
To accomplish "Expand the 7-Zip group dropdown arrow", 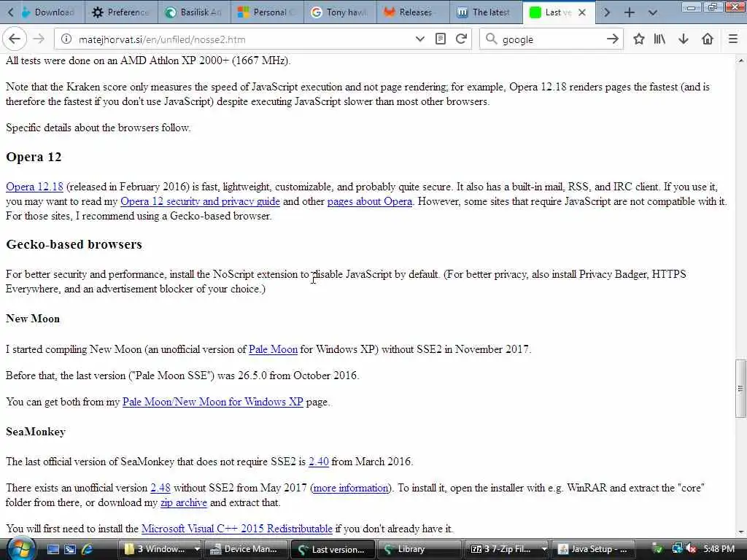I will 544,549.
